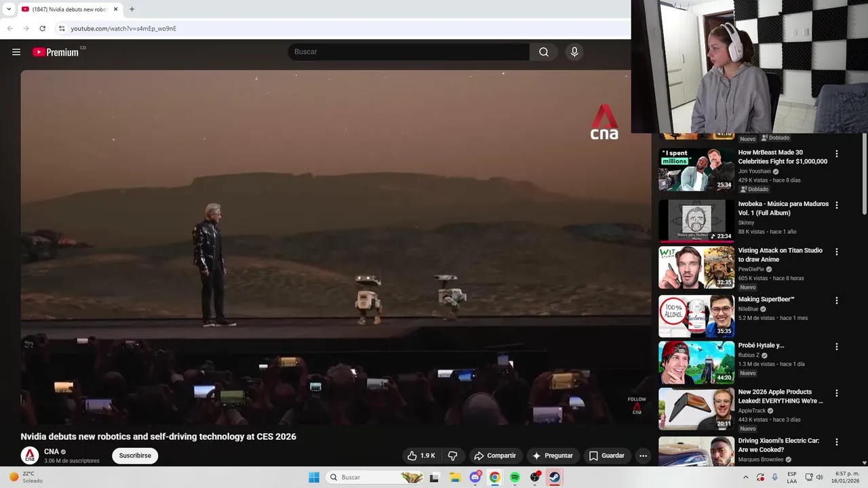This screenshot has width=868, height=488.
Task: Click channel name AppleTrack
Action: [752, 411]
